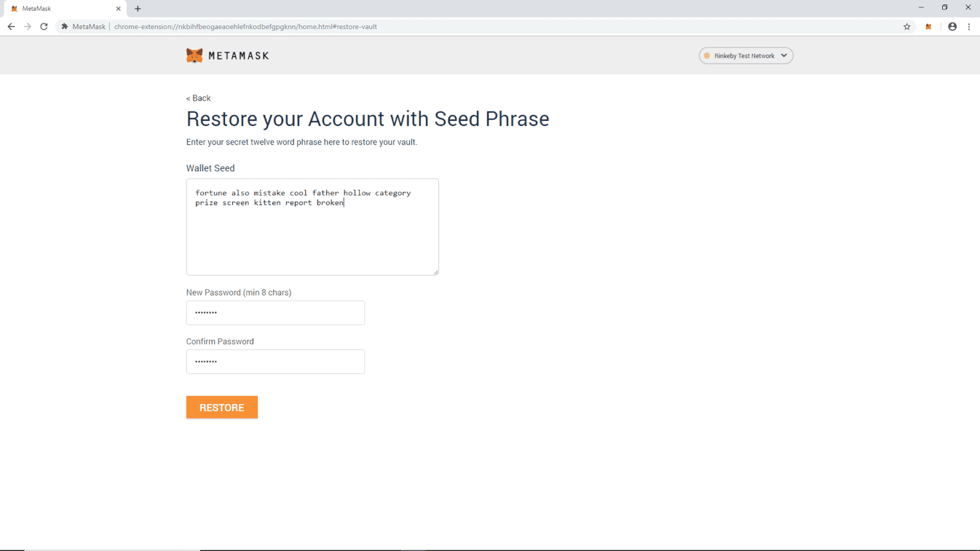980x551 pixels.
Task: Click the 'Restore your Account with Seed Phrase' heading
Action: [368, 119]
